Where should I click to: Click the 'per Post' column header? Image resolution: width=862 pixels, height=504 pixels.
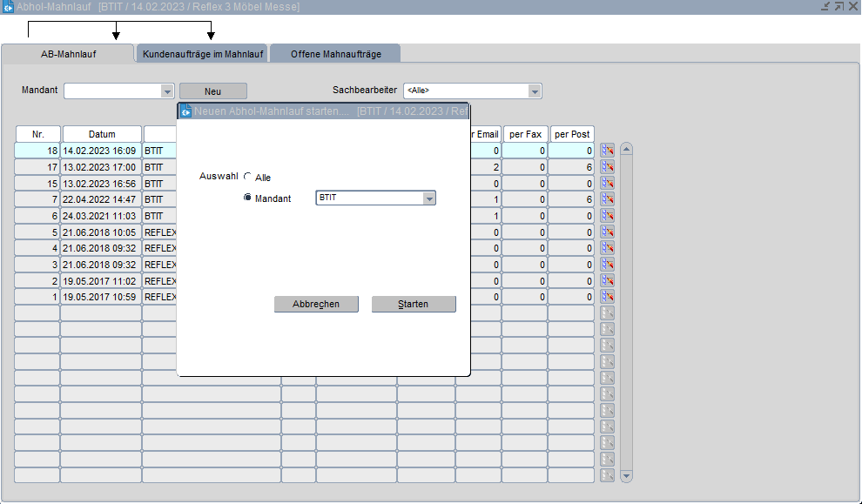pyautogui.click(x=572, y=134)
